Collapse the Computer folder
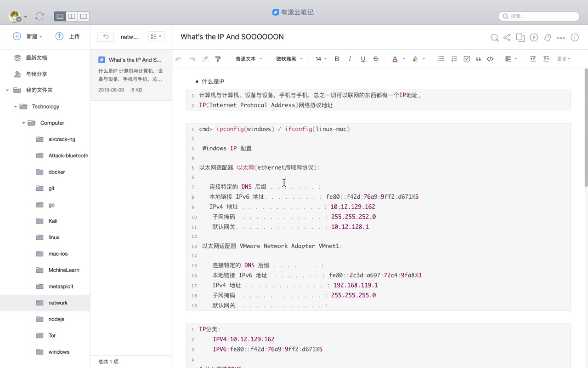This screenshot has height=368, width=588. pos(23,123)
